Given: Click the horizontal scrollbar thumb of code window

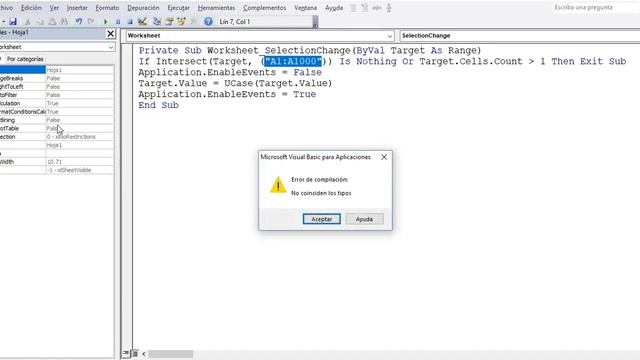Looking at the screenshot, I should pyautogui.click(x=171, y=354).
